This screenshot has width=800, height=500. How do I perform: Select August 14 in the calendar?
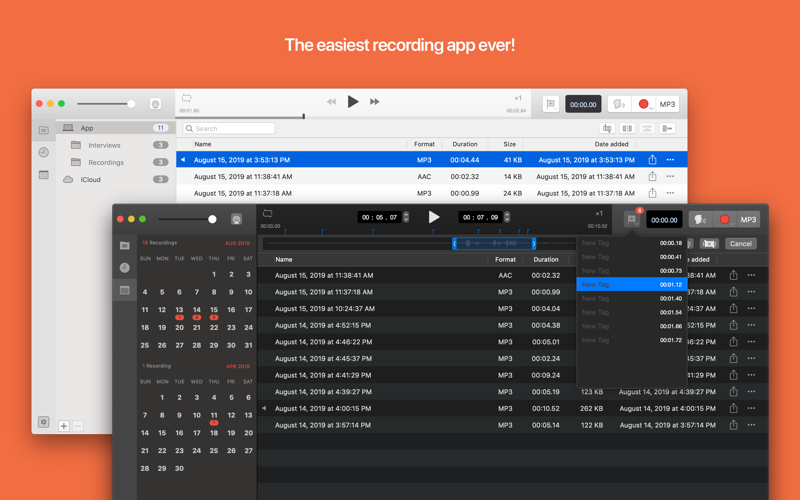click(x=196, y=310)
